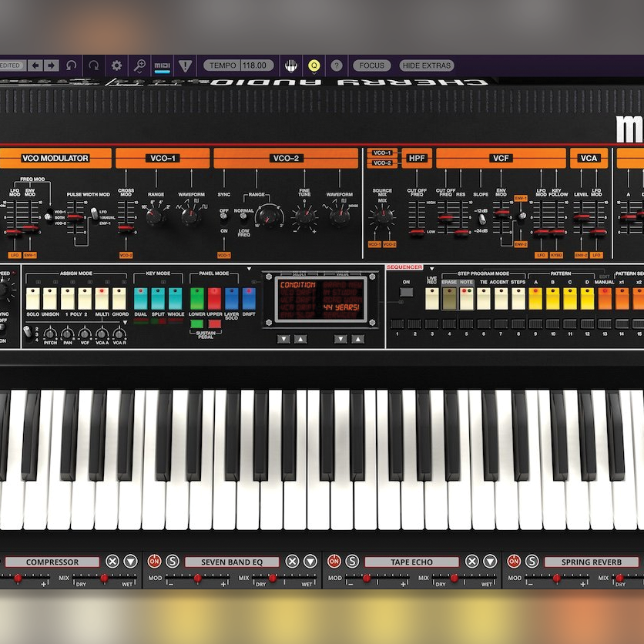Open the settings gear in toolbar
The width and height of the screenshot is (644, 644).
point(116,65)
